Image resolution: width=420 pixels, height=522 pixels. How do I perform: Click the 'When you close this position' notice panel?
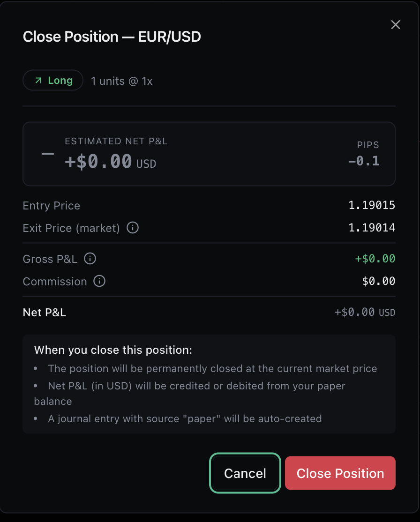point(209,384)
